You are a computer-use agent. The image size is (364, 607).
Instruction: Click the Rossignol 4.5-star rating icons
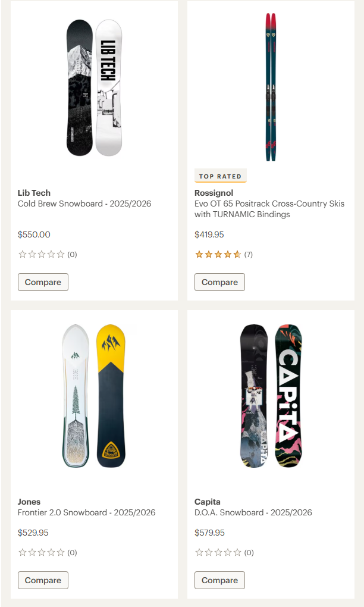(218, 255)
